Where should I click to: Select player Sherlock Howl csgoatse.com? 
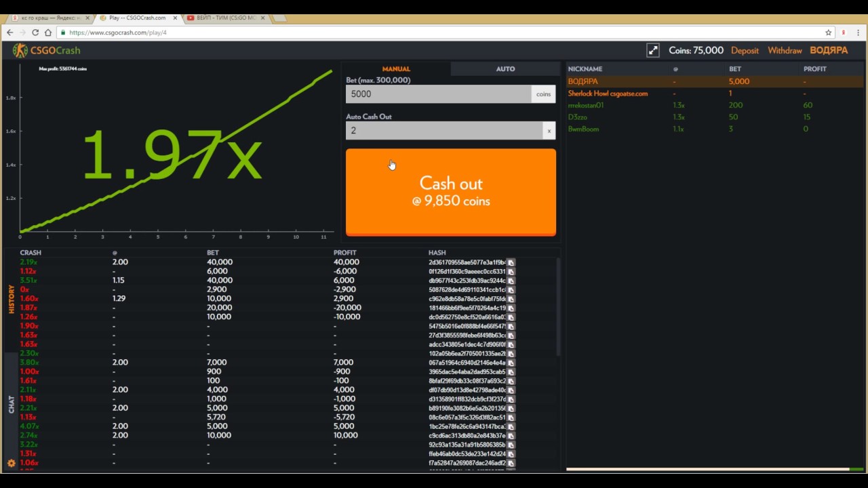(608, 94)
